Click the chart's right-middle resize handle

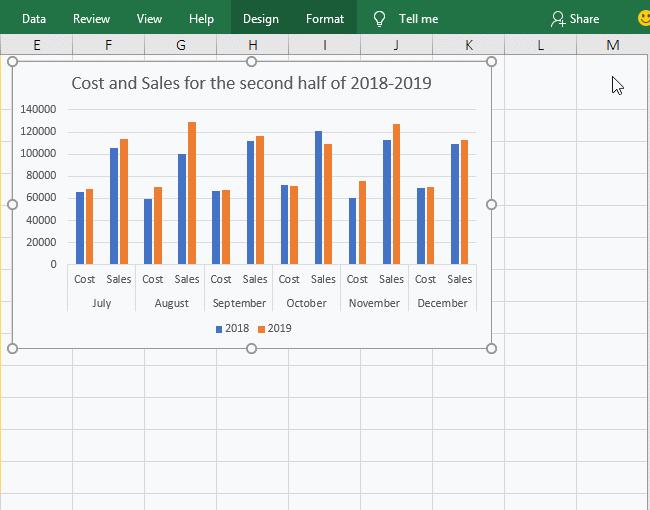pyautogui.click(x=491, y=204)
